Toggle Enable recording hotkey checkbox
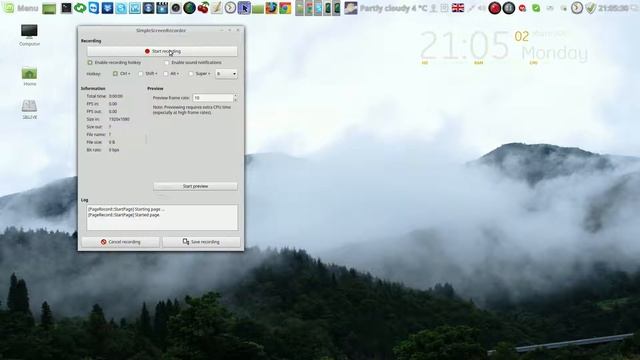Screen dimensions: 640x360 pyautogui.click(x=90, y=62)
